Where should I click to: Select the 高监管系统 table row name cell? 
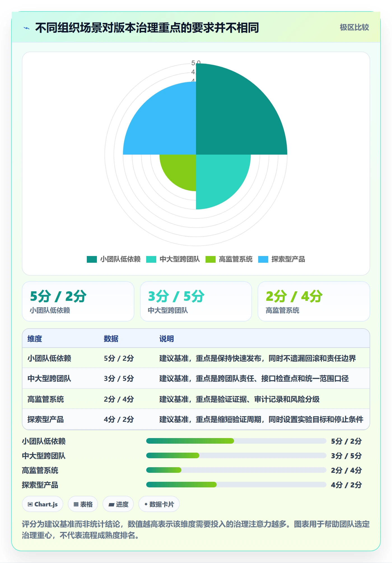pos(46,399)
